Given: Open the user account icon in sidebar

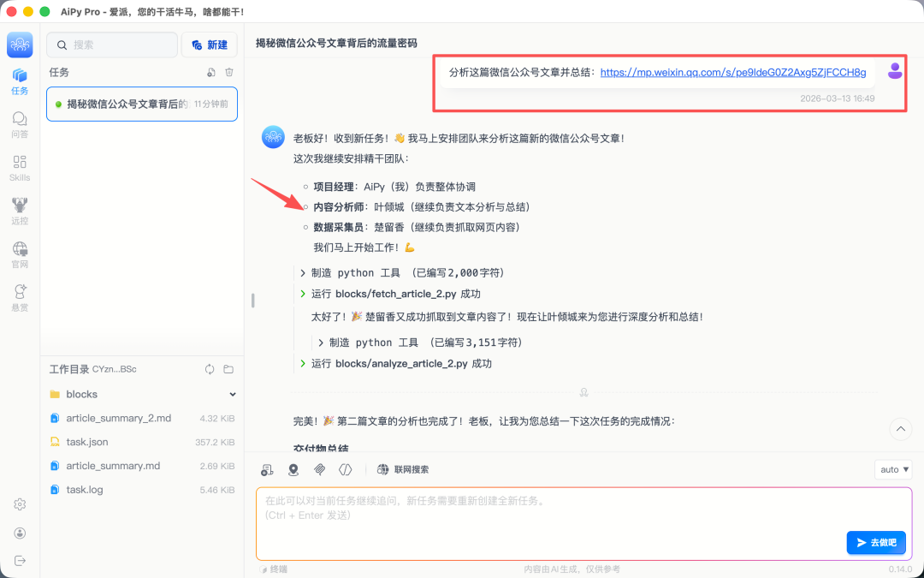Looking at the screenshot, I should pos(20,533).
